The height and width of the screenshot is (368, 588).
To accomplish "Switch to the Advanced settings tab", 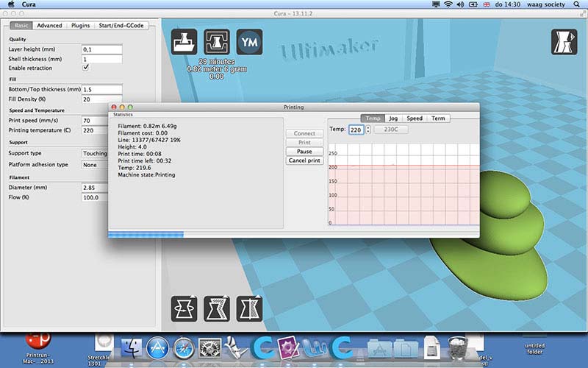I will tap(49, 26).
